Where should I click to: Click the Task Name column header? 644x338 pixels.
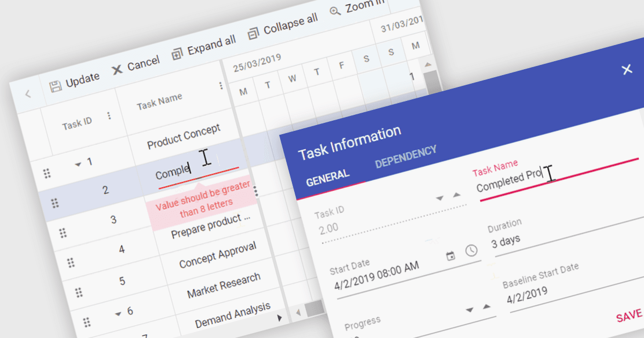pos(159,101)
